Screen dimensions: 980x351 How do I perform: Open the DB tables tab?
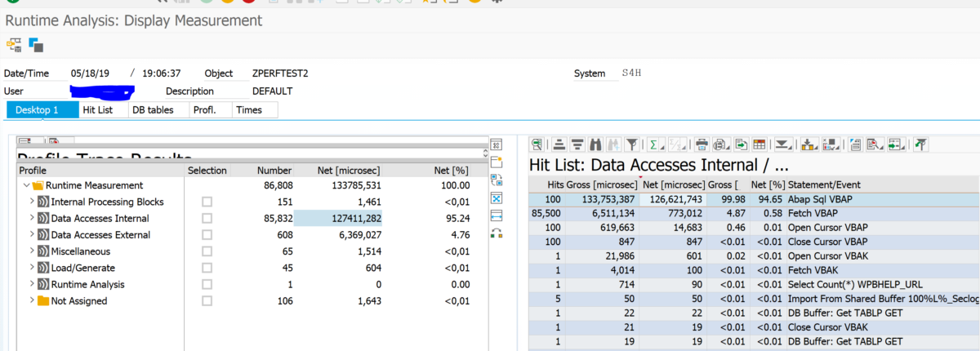click(153, 109)
